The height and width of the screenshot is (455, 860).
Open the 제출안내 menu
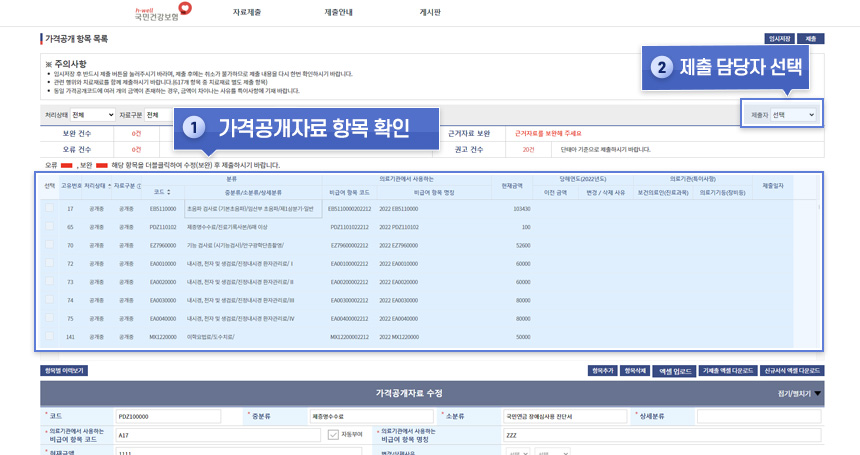338,12
